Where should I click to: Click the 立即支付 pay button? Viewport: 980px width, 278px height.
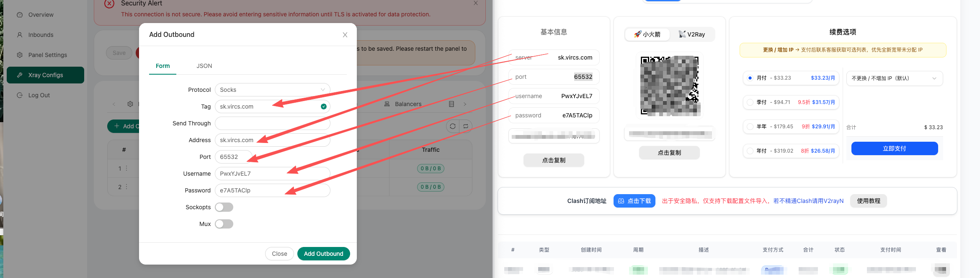pyautogui.click(x=895, y=148)
